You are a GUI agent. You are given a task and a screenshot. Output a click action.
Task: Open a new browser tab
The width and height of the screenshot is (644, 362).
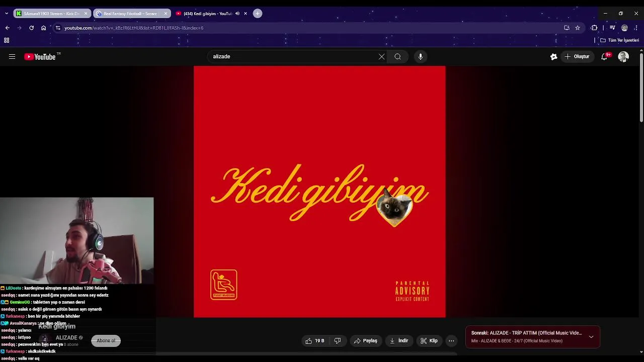point(258,14)
